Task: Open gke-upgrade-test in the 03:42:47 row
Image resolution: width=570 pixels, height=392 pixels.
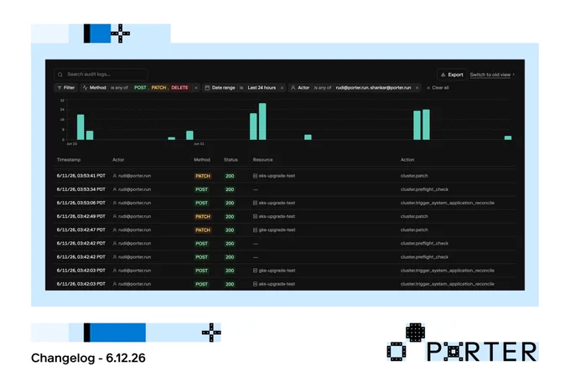Action: point(277,230)
